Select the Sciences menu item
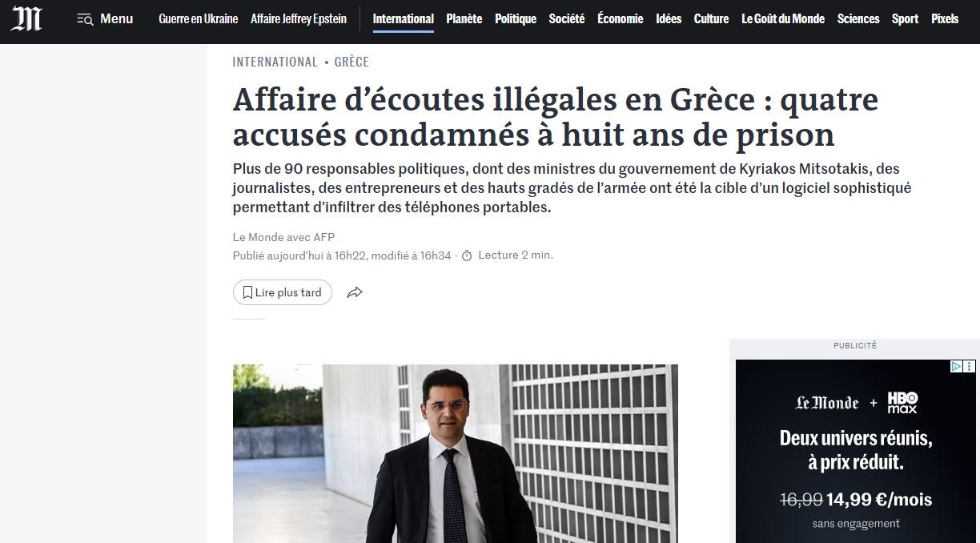This screenshot has width=980, height=543. coord(858,18)
